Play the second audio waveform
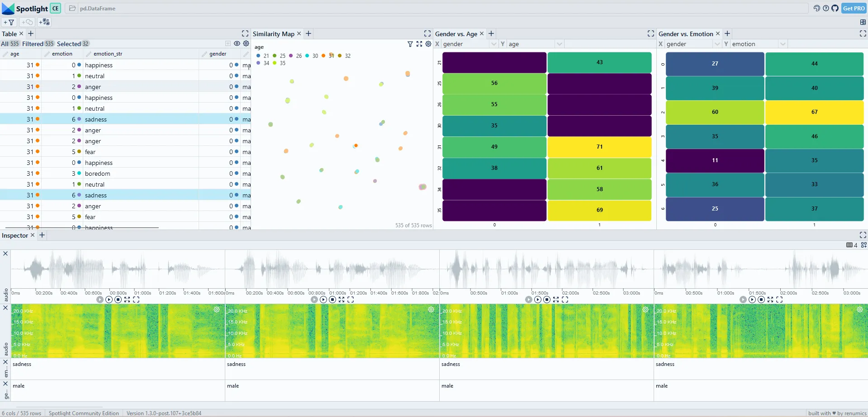 click(x=323, y=300)
